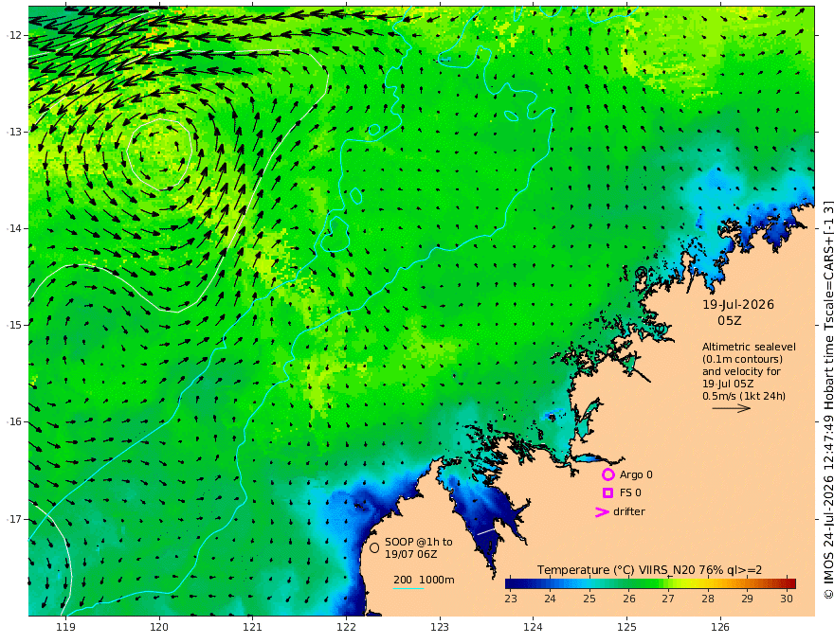Click latitude axis label '-16'

pos(14,421)
